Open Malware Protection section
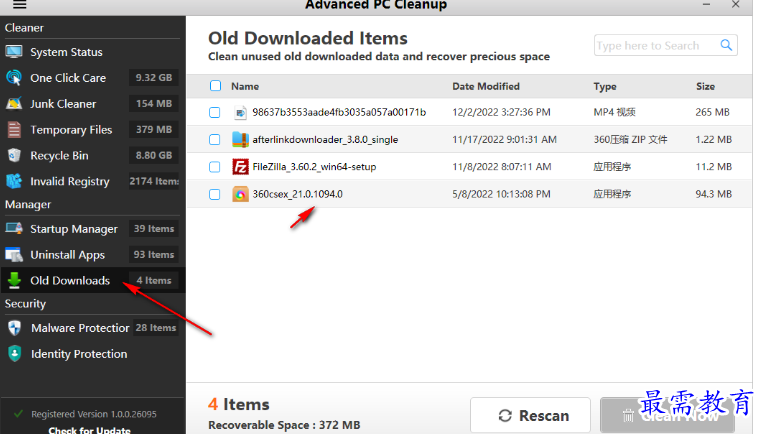 click(92, 328)
